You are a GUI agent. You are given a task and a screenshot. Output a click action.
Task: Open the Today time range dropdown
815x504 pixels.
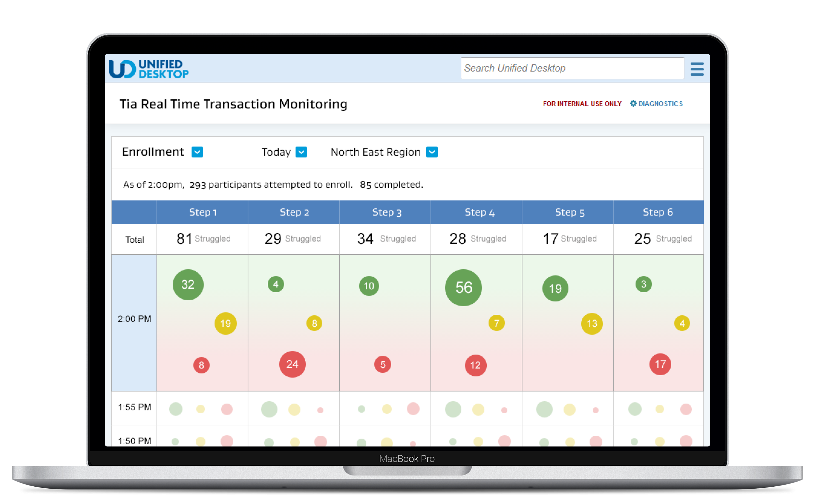[x=301, y=152]
